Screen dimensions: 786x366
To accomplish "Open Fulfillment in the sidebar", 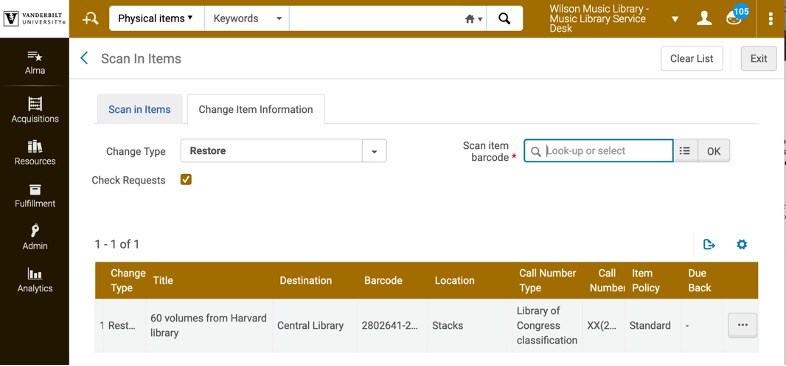I will (35, 196).
